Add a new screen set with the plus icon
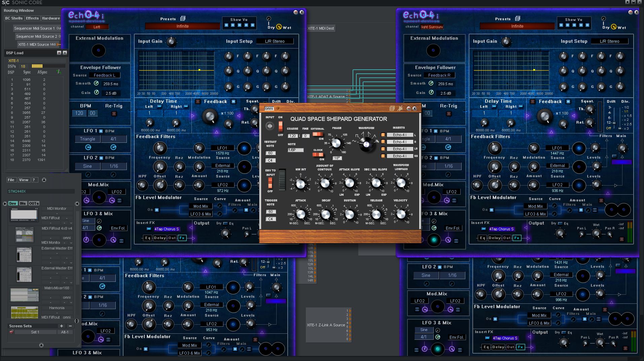 61,326
